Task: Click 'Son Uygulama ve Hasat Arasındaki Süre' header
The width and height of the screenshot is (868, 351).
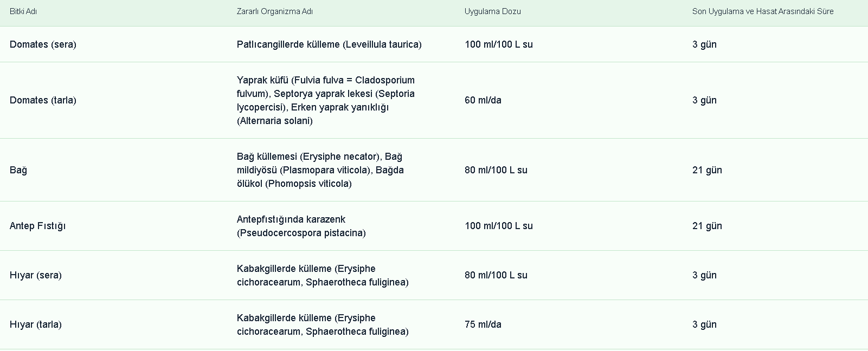Action: (x=762, y=11)
